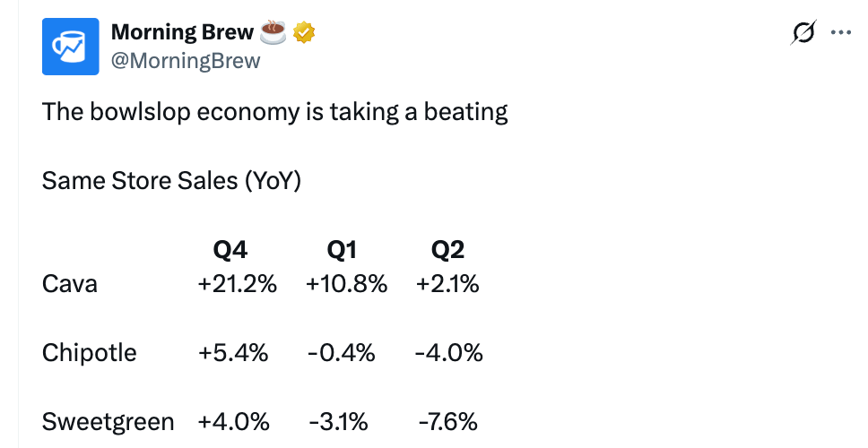Click Sweetgreen's -7.6% Q2 value
Image resolution: width=868 pixels, height=448 pixels.
click(447, 422)
